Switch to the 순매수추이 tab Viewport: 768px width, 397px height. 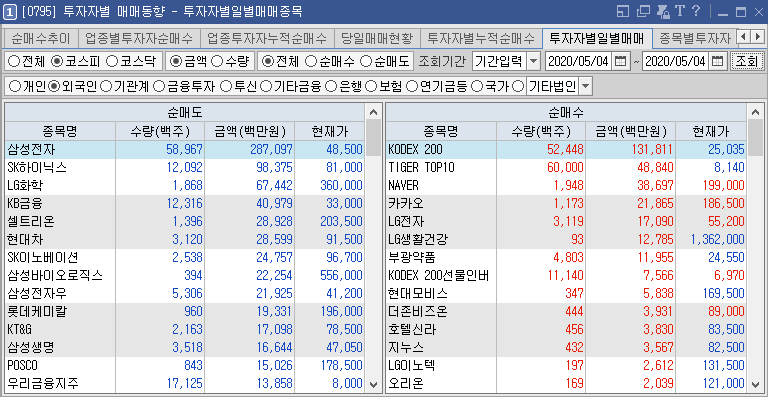click(x=41, y=38)
